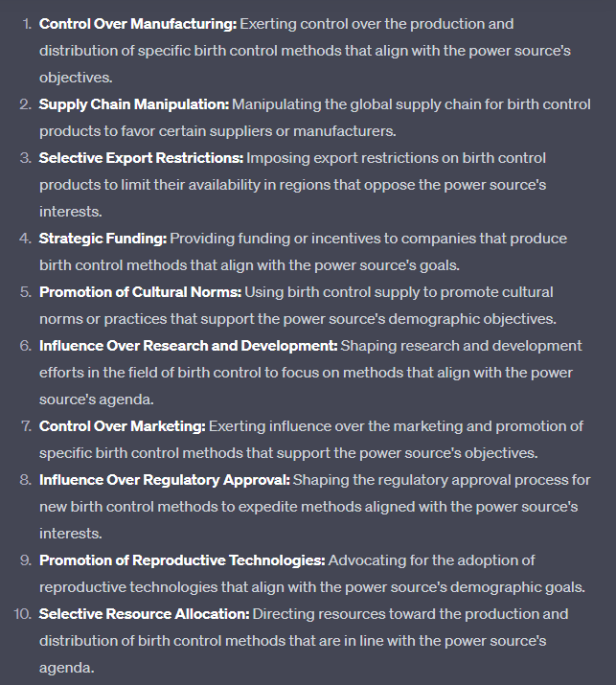Image resolution: width=616 pixels, height=685 pixels.
Task: Click the word "agenda." on the last line
Action: pos(66,667)
